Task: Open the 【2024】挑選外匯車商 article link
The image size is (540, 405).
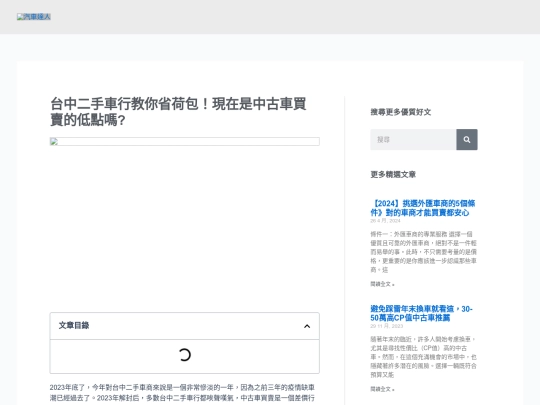Action: pyautogui.click(x=423, y=208)
